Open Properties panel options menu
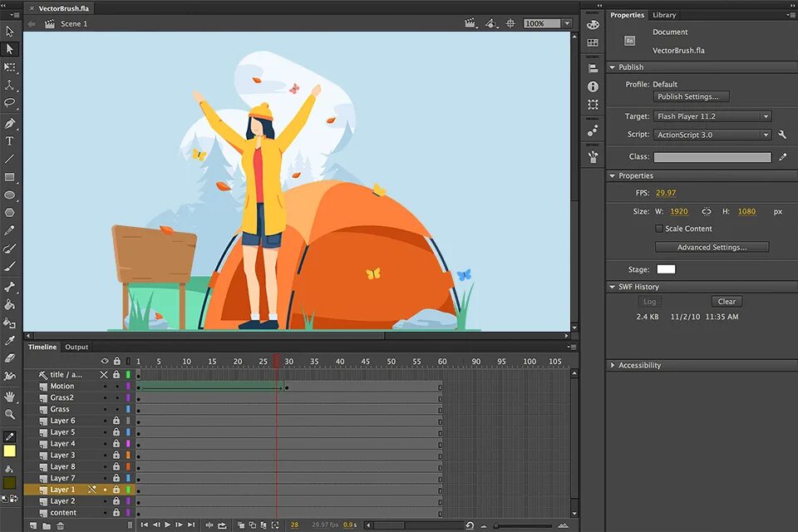 click(790, 15)
